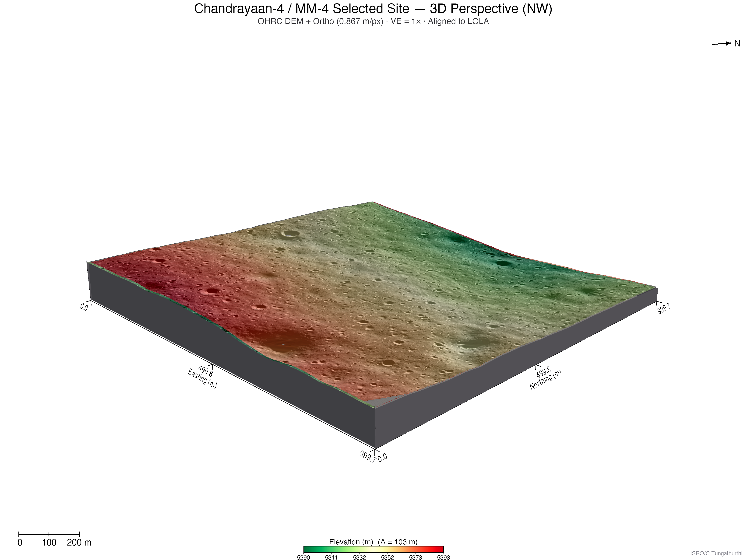Click the N north indicator label
The width and height of the screenshot is (747, 560).
pos(737,44)
